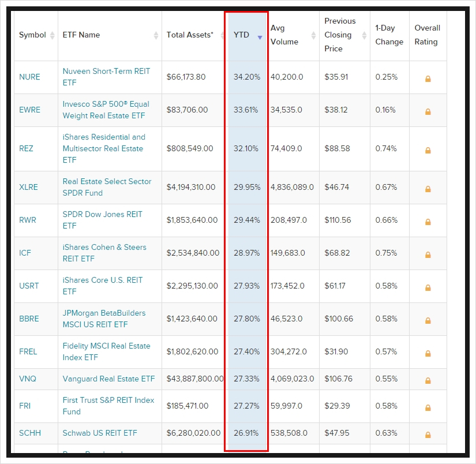The image size is (476, 464).
Task: Select the 0.25% one-day change cell
Action: [x=387, y=77]
